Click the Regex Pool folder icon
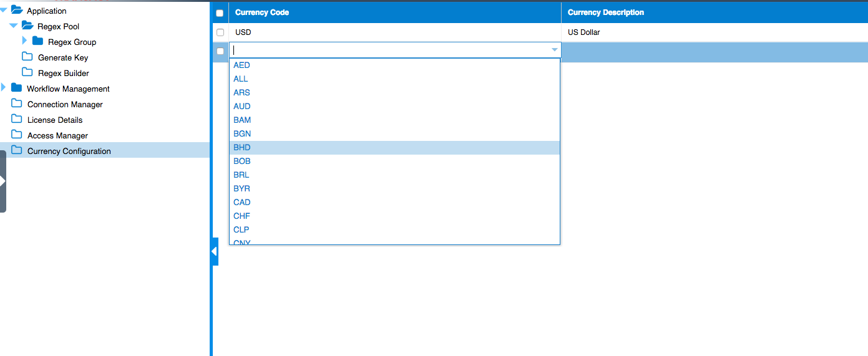The width and height of the screenshot is (868, 356). pyautogui.click(x=27, y=26)
